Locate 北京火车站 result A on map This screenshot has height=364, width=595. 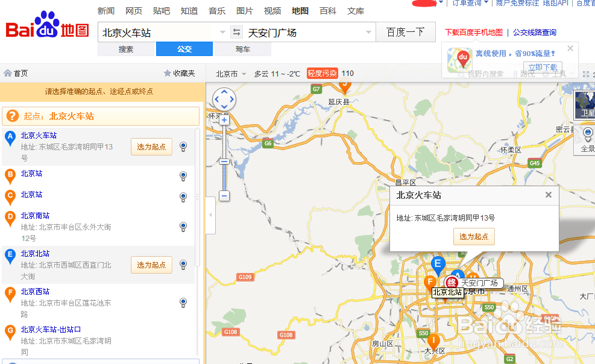click(x=183, y=146)
